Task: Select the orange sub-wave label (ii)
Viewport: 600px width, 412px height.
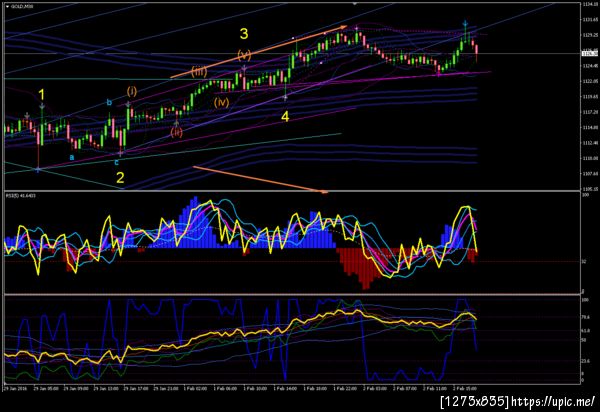Action: 176,132
